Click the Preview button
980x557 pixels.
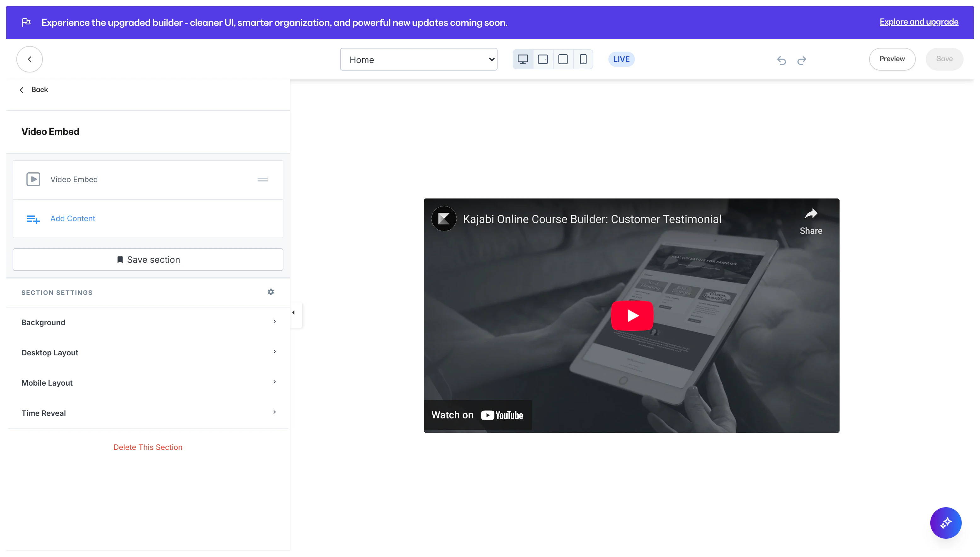pyautogui.click(x=892, y=59)
